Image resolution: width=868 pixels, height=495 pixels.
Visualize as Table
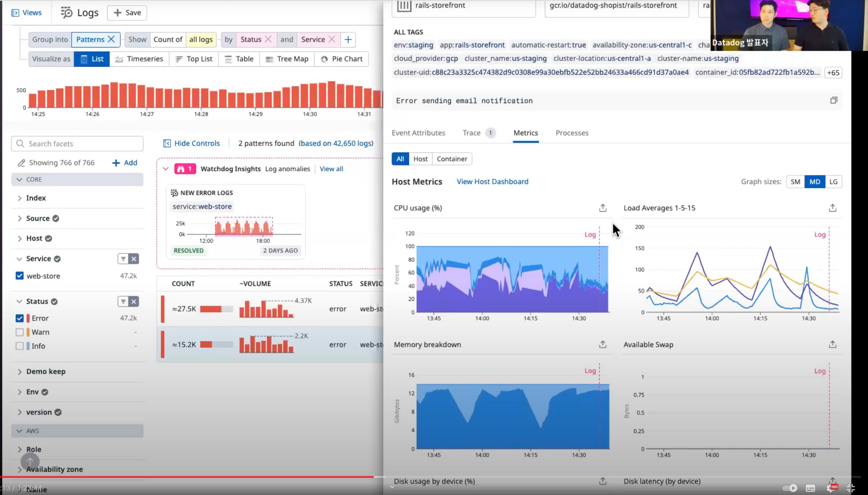pyautogui.click(x=239, y=59)
